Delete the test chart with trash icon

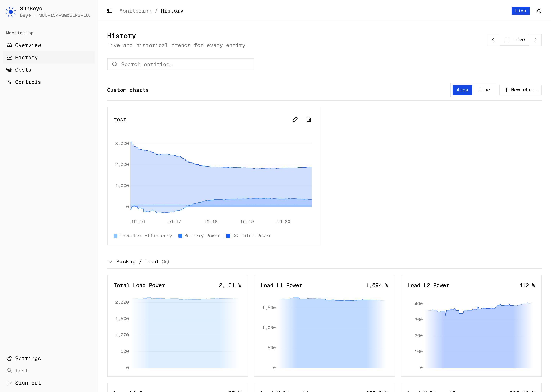pyautogui.click(x=309, y=119)
